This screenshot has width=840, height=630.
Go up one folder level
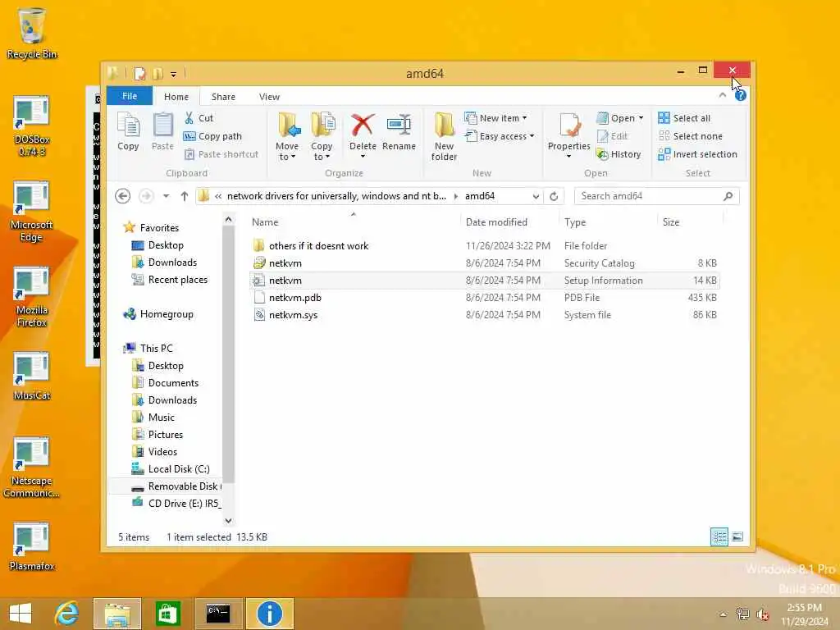pyautogui.click(x=185, y=196)
